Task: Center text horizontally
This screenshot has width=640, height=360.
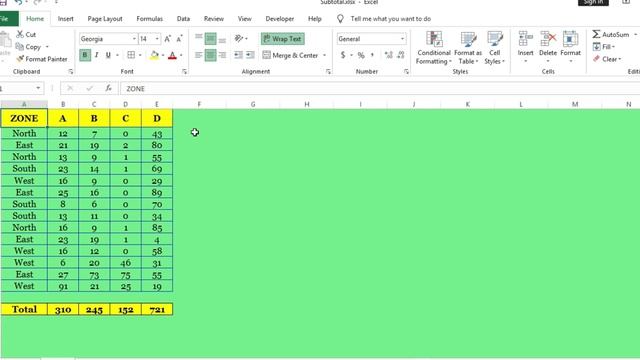Action: coord(210,55)
